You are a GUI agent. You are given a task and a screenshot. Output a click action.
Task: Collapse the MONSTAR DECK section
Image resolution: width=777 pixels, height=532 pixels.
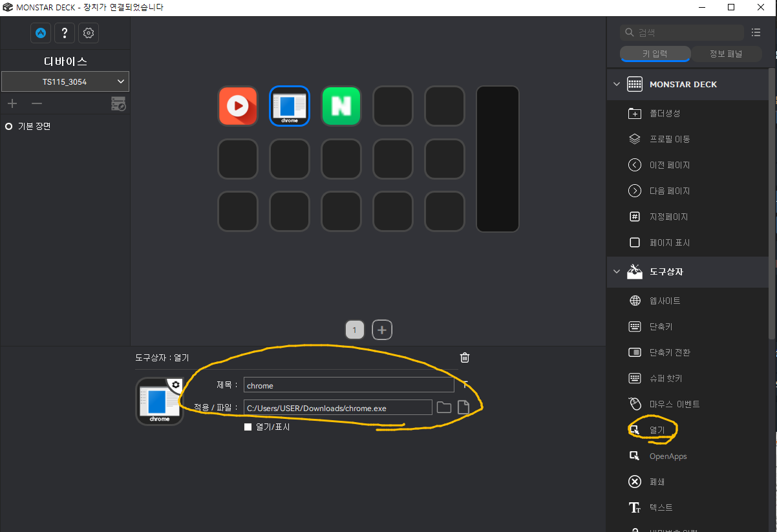(x=616, y=84)
